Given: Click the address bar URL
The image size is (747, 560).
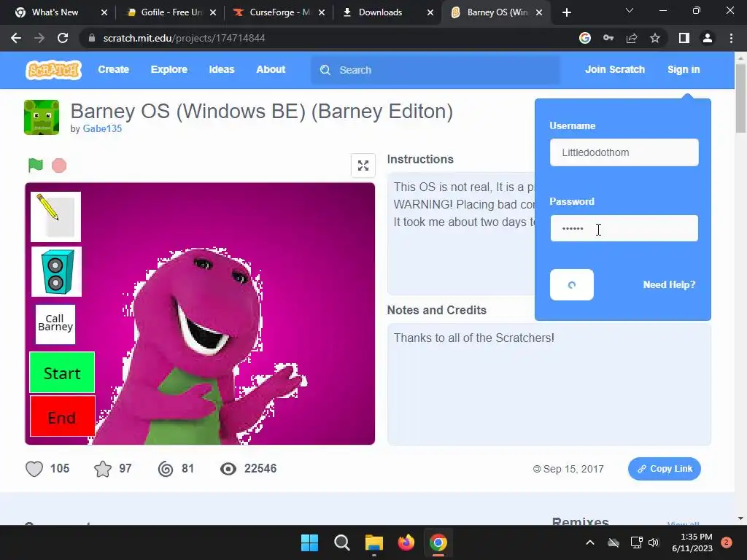Looking at the screenshot, I should click(184, 38).
